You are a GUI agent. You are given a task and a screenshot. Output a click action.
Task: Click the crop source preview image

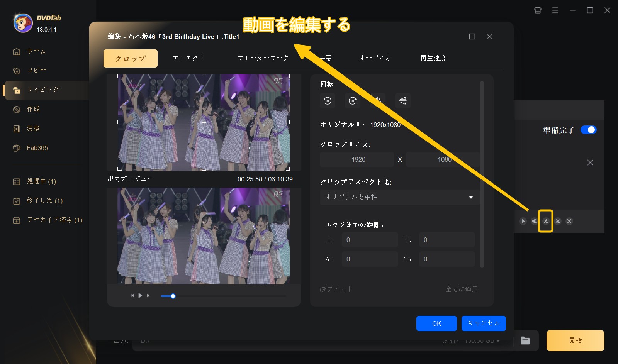click(x=204, y=122)
